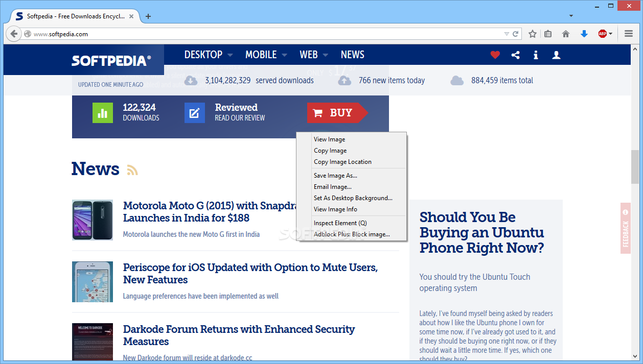Click the share icon in Softpedia header
Viewport: 643px width, 364px height.
tap(515, 55)
